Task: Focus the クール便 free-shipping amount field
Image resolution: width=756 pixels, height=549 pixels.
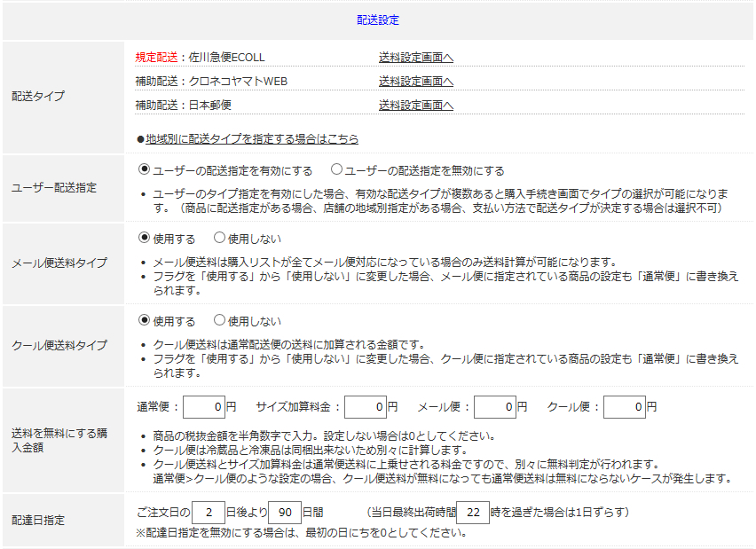Action: [x=625, y=407]
